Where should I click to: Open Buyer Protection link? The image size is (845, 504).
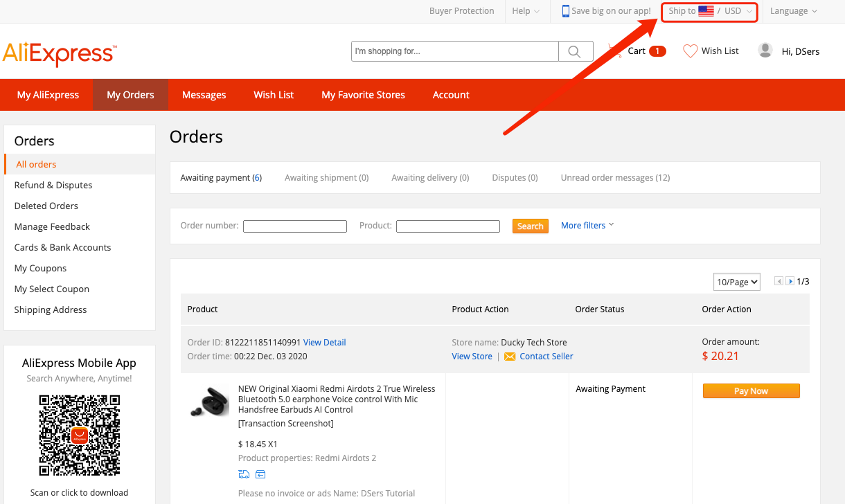(x=462, y=11)
